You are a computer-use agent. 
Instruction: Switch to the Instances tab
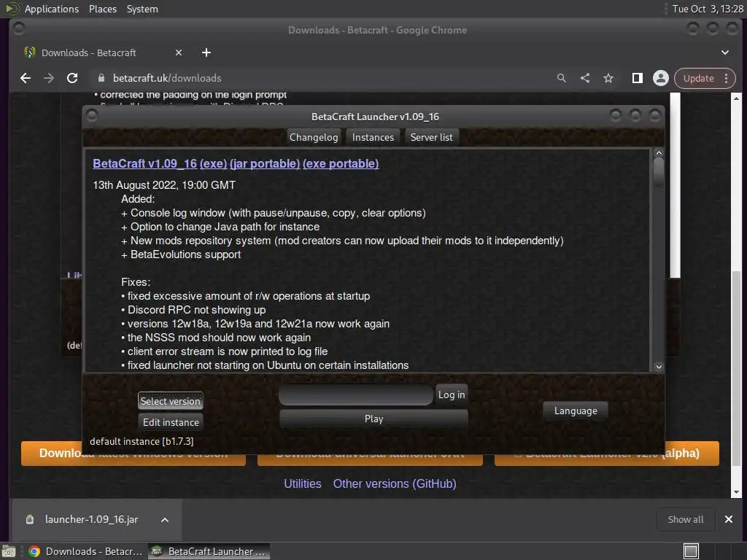pos(373,137)
